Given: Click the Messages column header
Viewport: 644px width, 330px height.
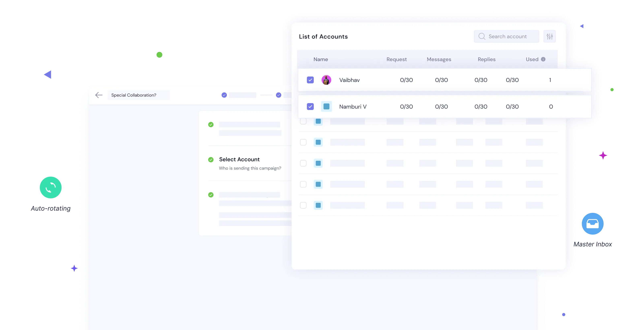Looking at the screenshot, I should 439,59.
